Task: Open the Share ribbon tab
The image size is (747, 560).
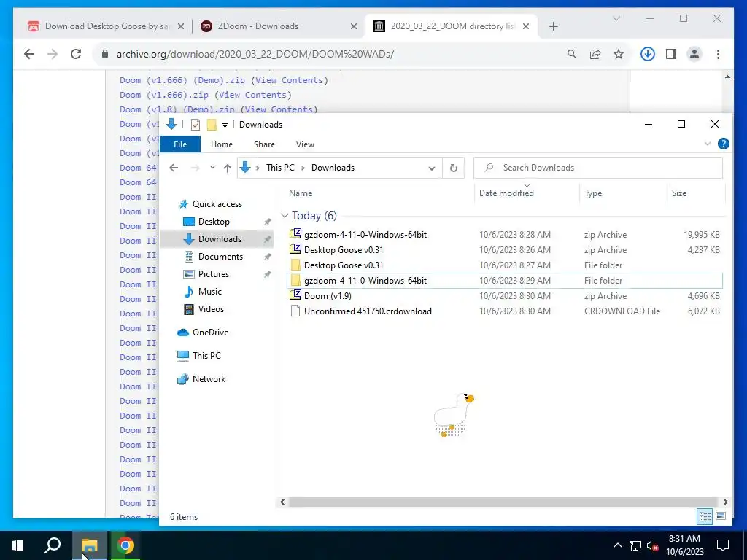Action: 264,144
